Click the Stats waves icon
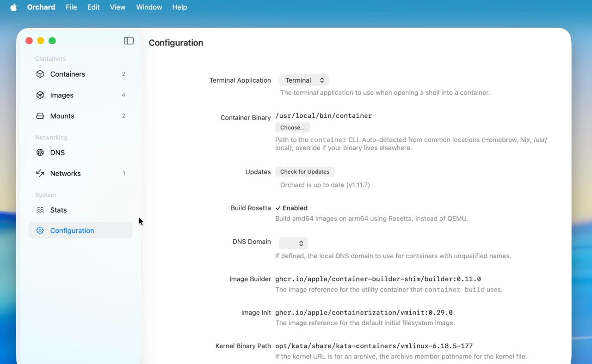 [x=40, y=210]
